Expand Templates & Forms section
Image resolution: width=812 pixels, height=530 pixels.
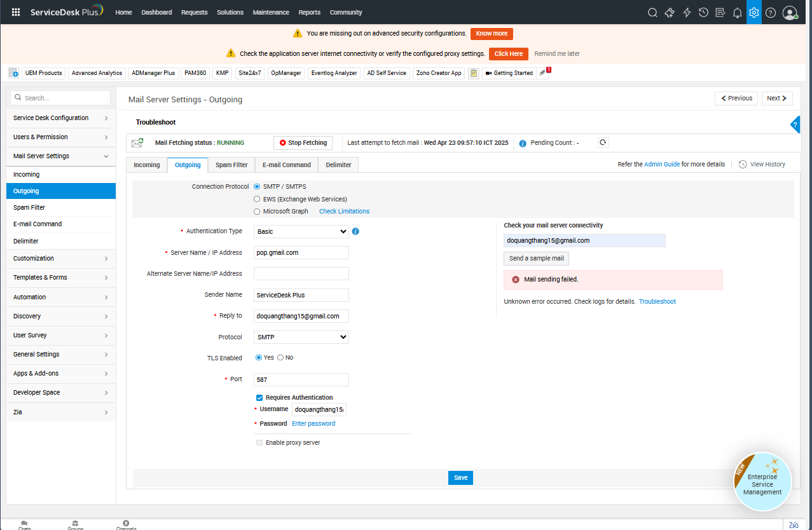[61, 278]
